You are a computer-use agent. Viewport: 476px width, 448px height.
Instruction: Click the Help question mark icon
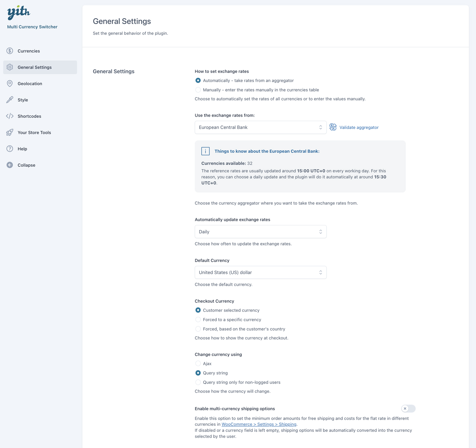click(x=10, y=149)
